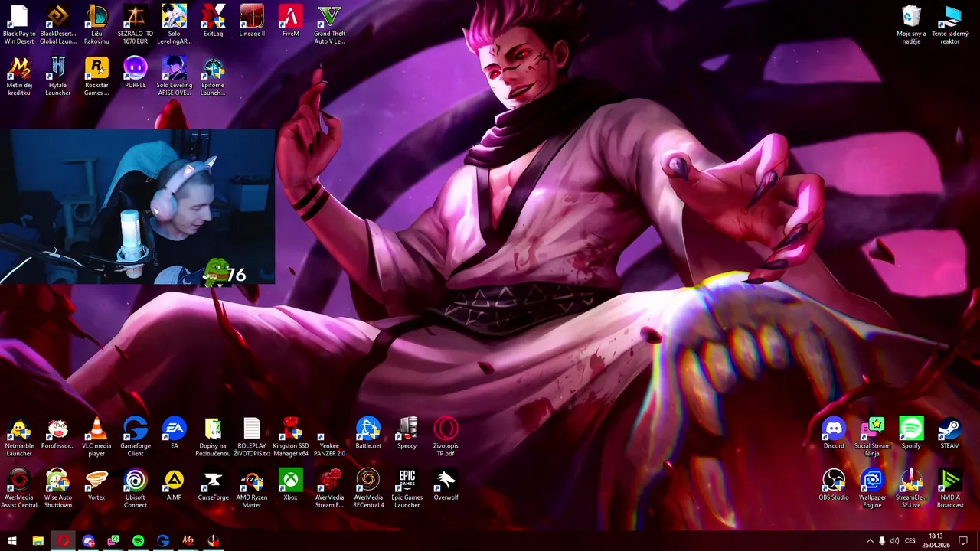980x551 pixels.
Task: Open the Discord desktop icon
Action: tap(834, 433)
